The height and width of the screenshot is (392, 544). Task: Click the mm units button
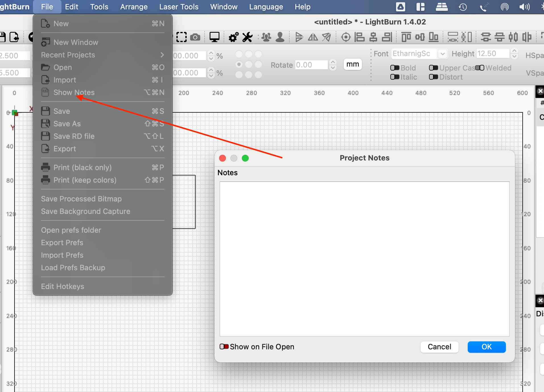[353, 64]
